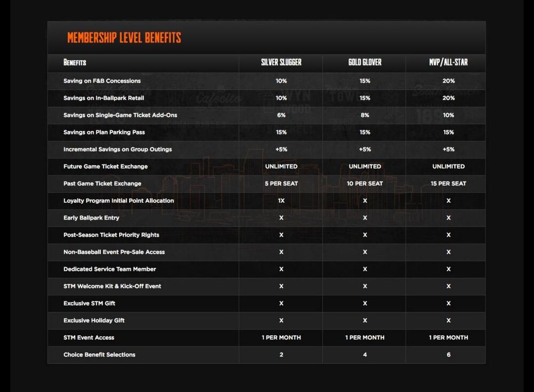Click the Savings on Plan Parking Pass label

tap(104, 132)
